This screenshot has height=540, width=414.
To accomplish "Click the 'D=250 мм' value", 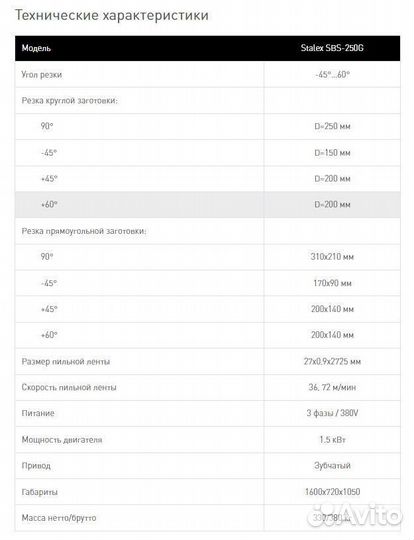I will pyautogui.click(x=332, y=126).
